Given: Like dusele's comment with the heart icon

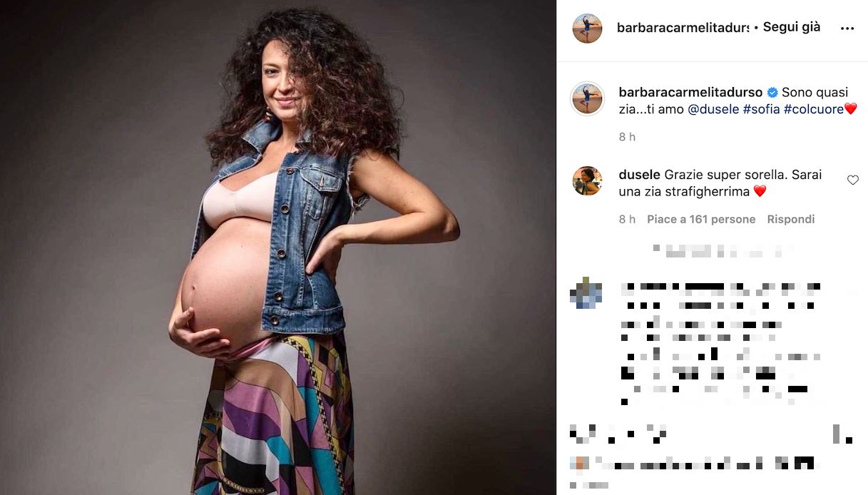Looking at the screenshot, I should [852, 180].
